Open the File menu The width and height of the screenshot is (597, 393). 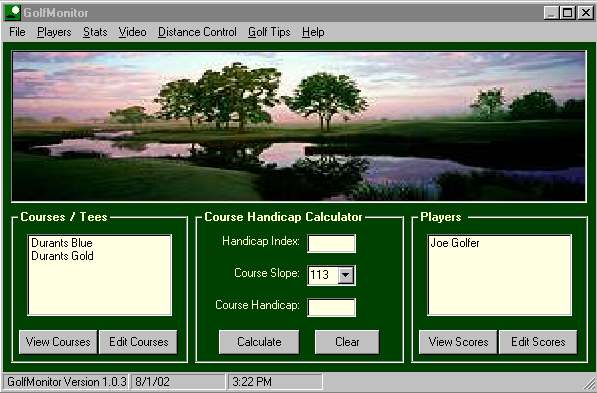pyautogui.click(x=17, y=32)
